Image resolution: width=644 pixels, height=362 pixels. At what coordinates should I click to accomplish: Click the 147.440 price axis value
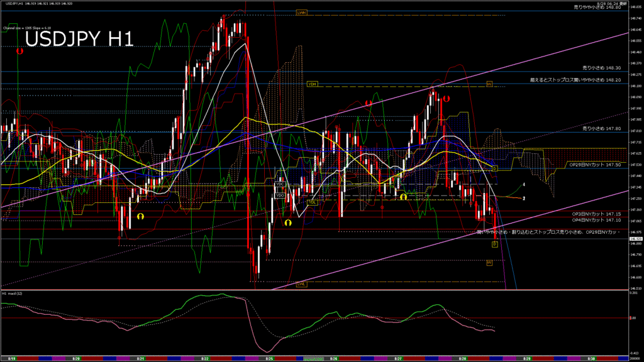(636, 176)
